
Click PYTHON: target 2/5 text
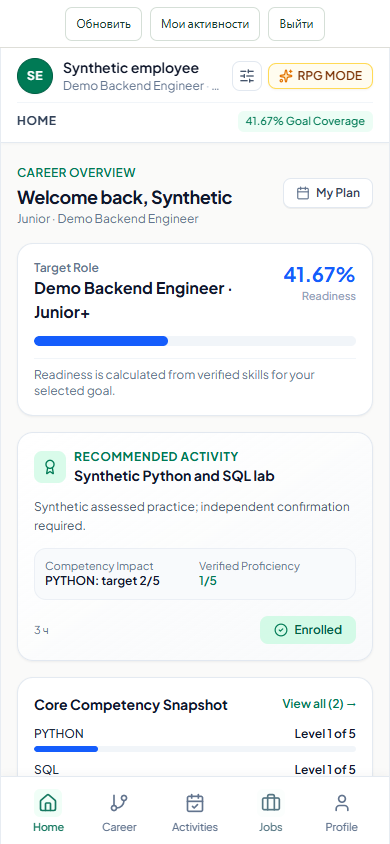point(102,581)
